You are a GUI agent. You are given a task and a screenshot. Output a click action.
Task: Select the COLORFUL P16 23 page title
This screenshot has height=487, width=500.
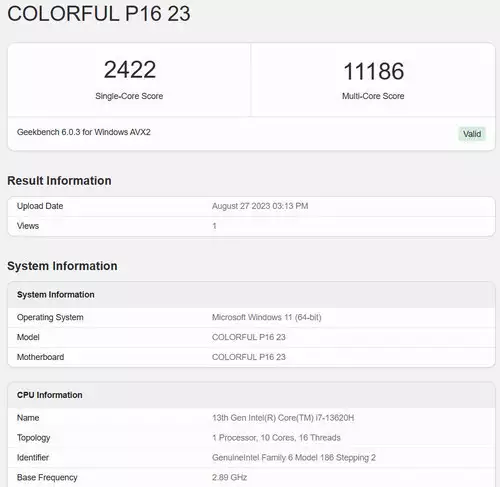(99, 14)
